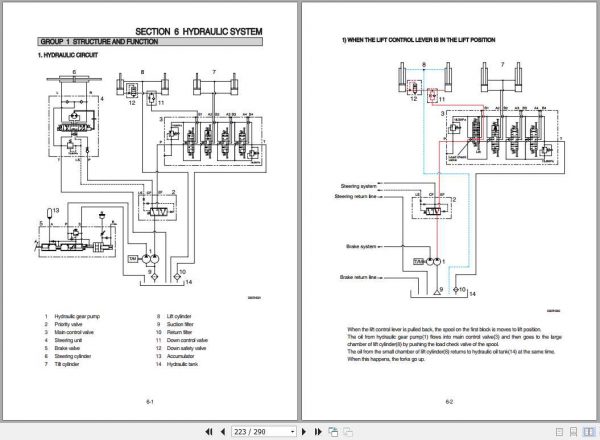Image resolution: width=600 pixels, height=440 pixels.
Task: Click page number 6-1 at left page bottom
Action: click(x=150, y=402)
